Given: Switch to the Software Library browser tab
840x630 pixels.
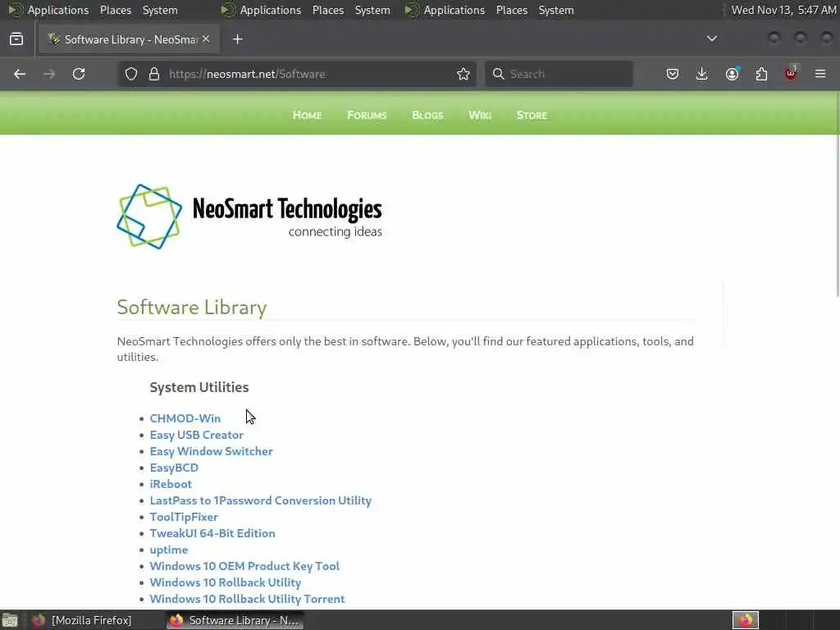Looking at the screenshot, I should (x=129, y=39).
